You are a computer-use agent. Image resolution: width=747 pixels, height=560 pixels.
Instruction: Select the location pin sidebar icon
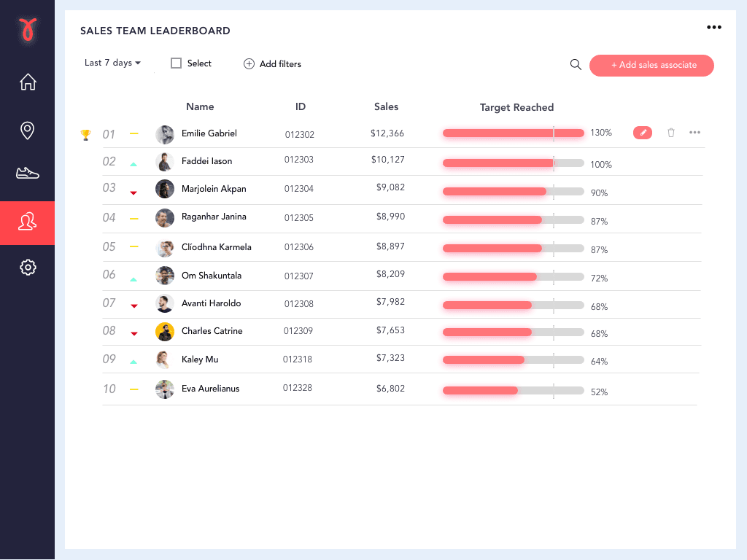27,130
